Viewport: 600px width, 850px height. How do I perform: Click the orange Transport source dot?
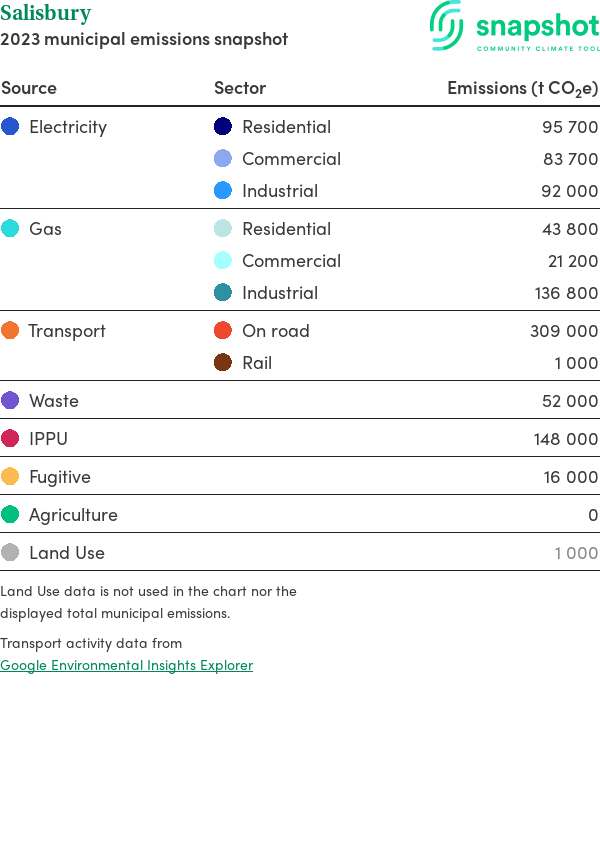[10, 330]
